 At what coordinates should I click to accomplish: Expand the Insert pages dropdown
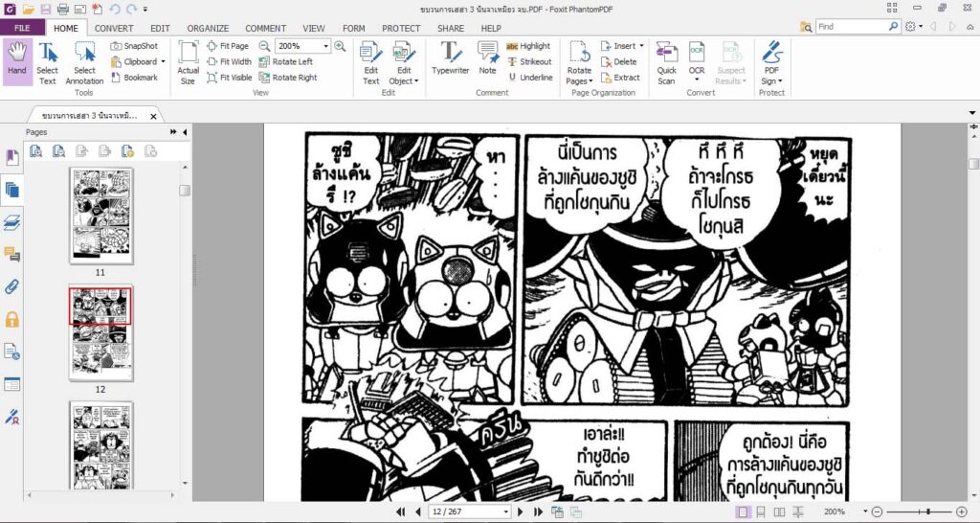click(x=642, y=46)
